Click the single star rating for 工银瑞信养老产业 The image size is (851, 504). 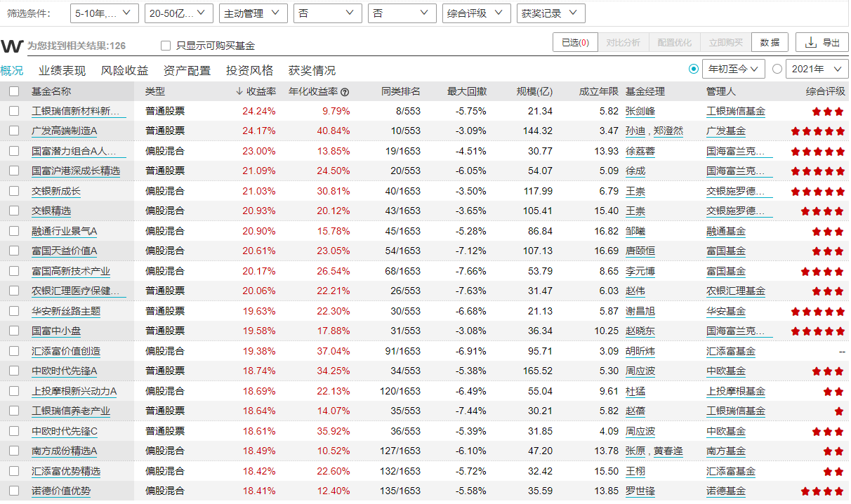(x=839, y=411)
